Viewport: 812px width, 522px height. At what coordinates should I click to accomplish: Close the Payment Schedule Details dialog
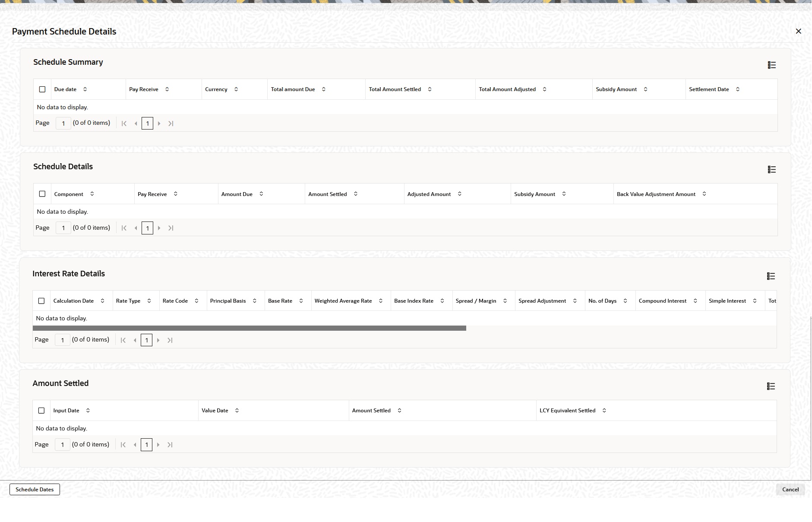pos(799,31)
